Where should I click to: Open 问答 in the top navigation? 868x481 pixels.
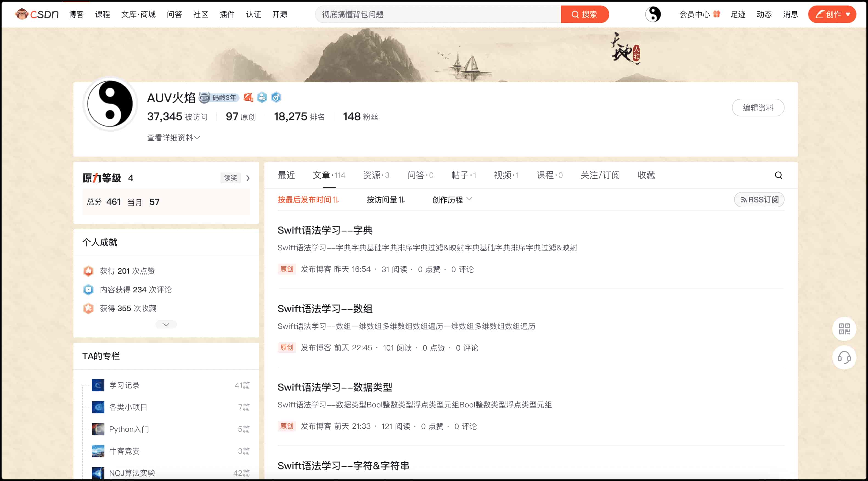pyautogui.click(x=174, y=14)
